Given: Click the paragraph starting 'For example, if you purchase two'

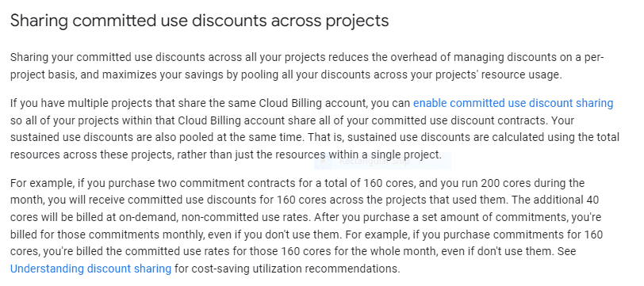Looking at the screenshot, I should [306, 226].
